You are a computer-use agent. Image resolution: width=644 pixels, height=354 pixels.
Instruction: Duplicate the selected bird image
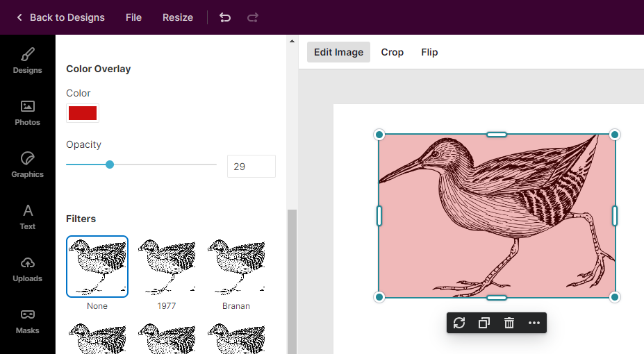pos(484,323)
